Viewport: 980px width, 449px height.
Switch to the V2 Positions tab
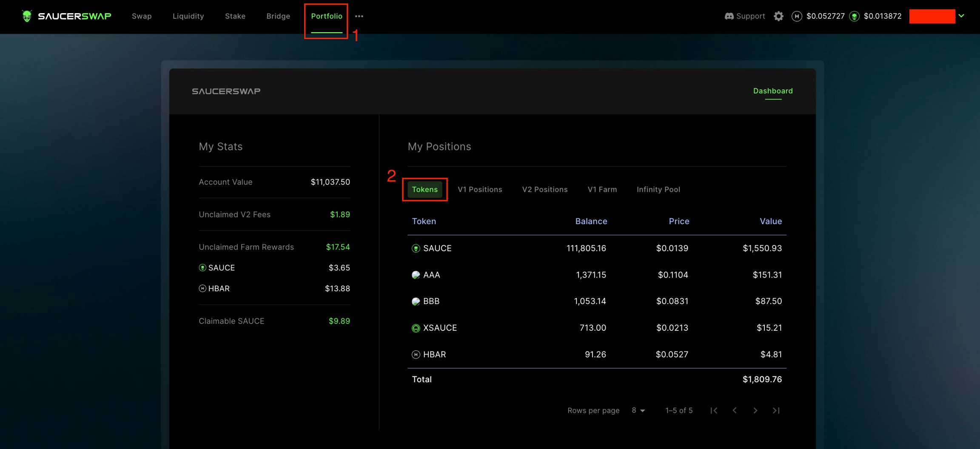click(x=545, y=190)
